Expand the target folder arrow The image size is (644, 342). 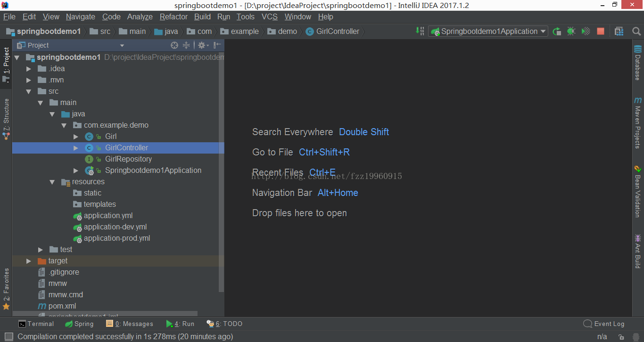(29, 261)
